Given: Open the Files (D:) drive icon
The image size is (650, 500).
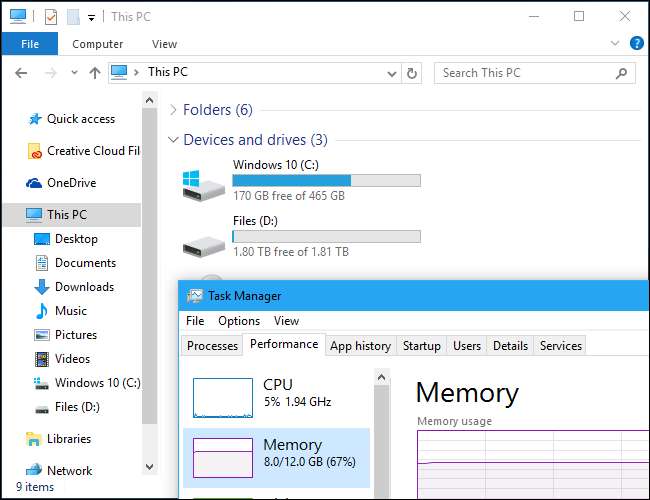Looking at the screenshot, I should [201, 245].
